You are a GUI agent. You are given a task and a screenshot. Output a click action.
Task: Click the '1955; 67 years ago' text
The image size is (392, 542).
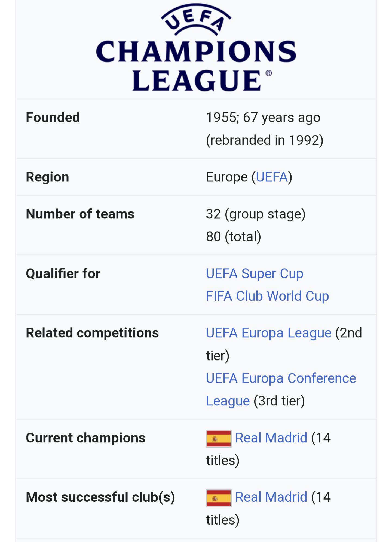263,118
